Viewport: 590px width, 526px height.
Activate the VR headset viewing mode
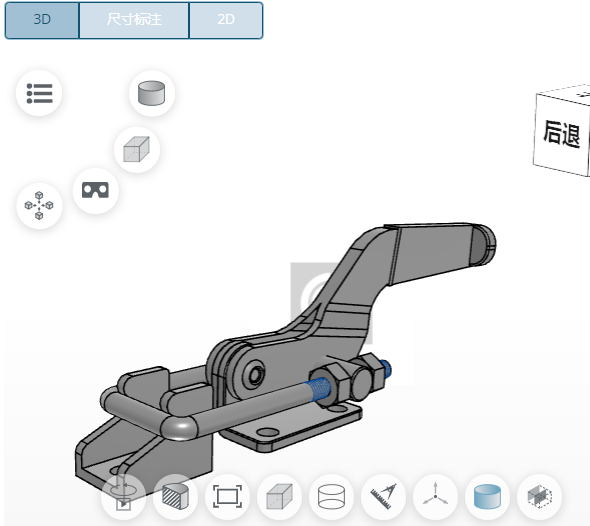(x=96, y=191)
